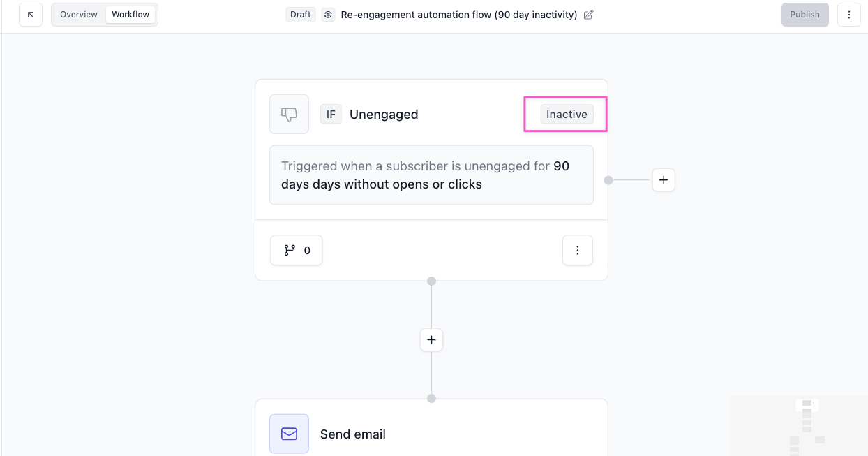Click the Draft status badge
The height and width of the screenshot is (456, 868).
coord(301,15)
